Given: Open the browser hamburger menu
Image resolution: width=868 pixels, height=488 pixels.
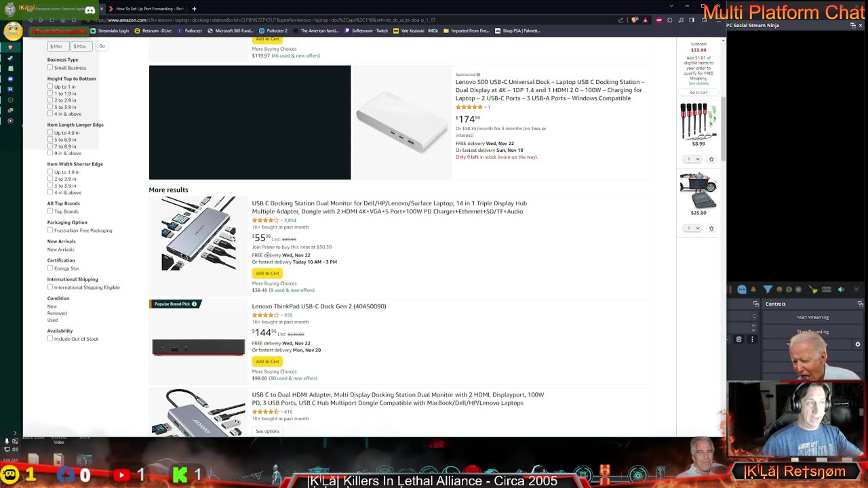Looking at the screenshot, I should click(718, 20).
